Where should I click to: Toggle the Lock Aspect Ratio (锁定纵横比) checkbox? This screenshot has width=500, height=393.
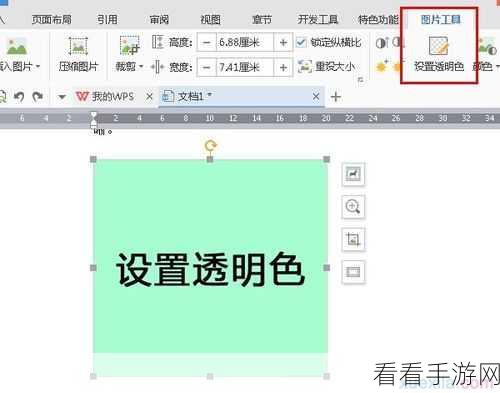pyautogui.click(x=301, y=42)
